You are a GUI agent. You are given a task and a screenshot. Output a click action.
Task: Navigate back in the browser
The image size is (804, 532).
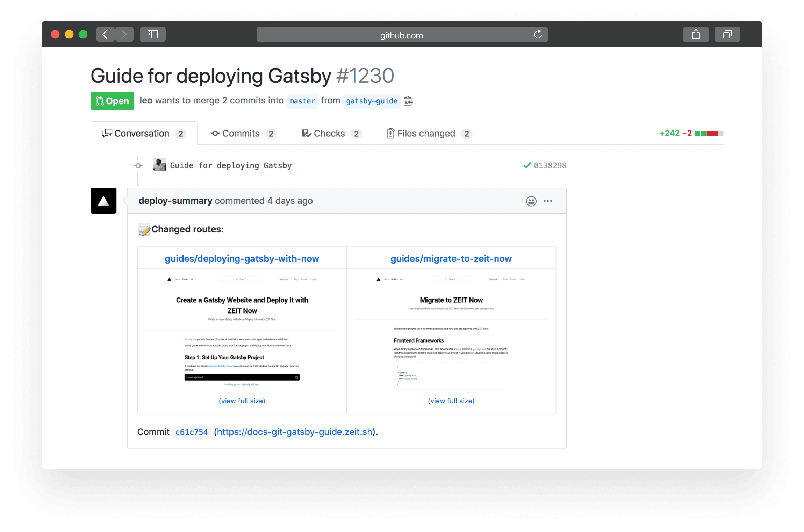(x=105, y=34)
